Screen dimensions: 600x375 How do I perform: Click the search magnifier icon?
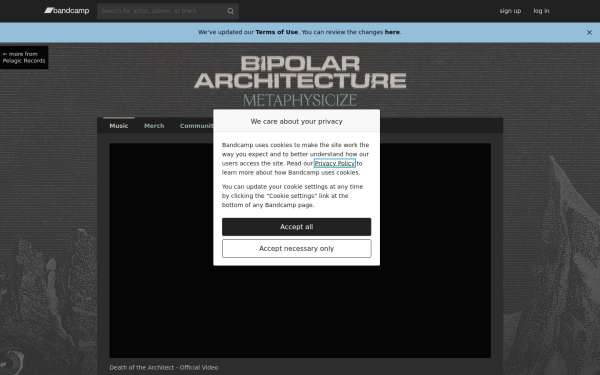(230, 11)
